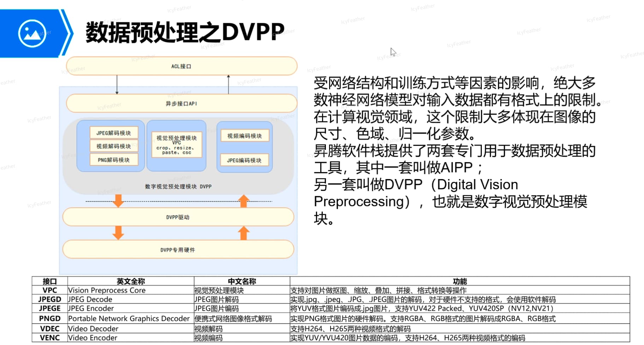This screenshot has height=345, width=644.
Task: Select the PNGD table cell
Action: coord(49,318)
